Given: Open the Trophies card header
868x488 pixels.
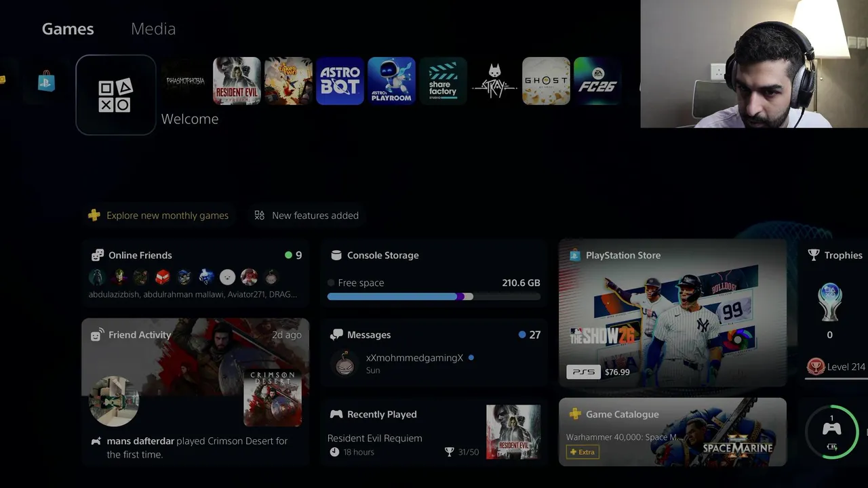Looking at the screenshot, I should (843, 256).
